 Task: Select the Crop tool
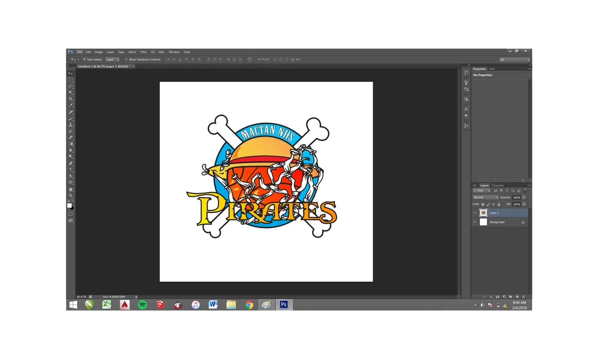71,99
